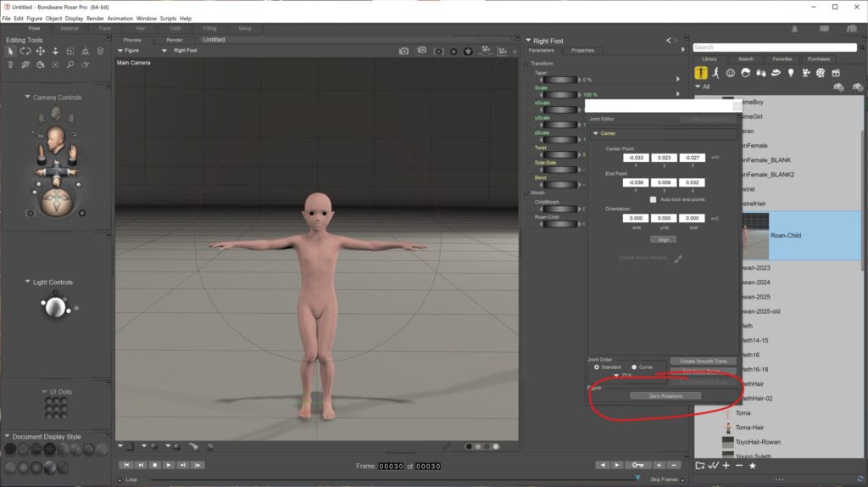Switch to the Favorites tab in Library
The height and width of the screenshot is (487, 868).
click(x=782, y=59)
